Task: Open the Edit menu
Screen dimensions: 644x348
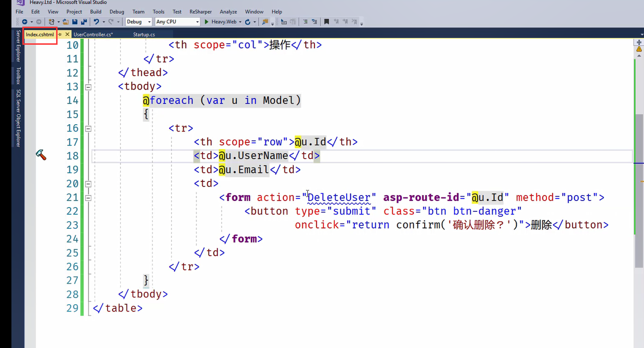Action: click(36, 11)
